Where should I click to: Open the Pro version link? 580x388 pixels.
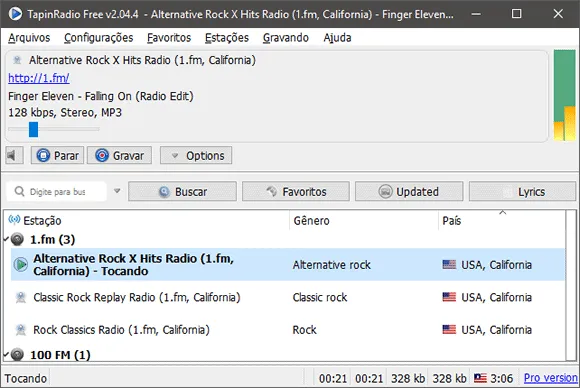coord(550,378)
